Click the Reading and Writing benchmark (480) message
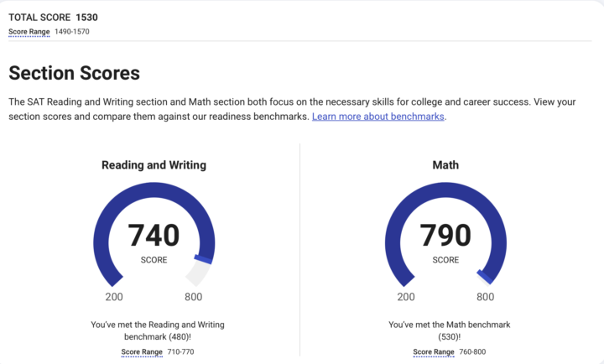The image size is (604, 364). [x=158, y=330]
